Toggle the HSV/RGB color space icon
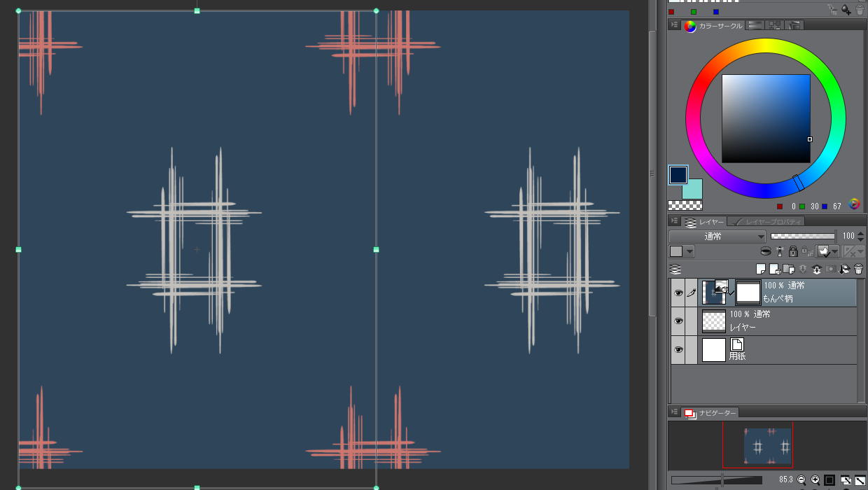The image size is (868, 490). pos(854,204)
